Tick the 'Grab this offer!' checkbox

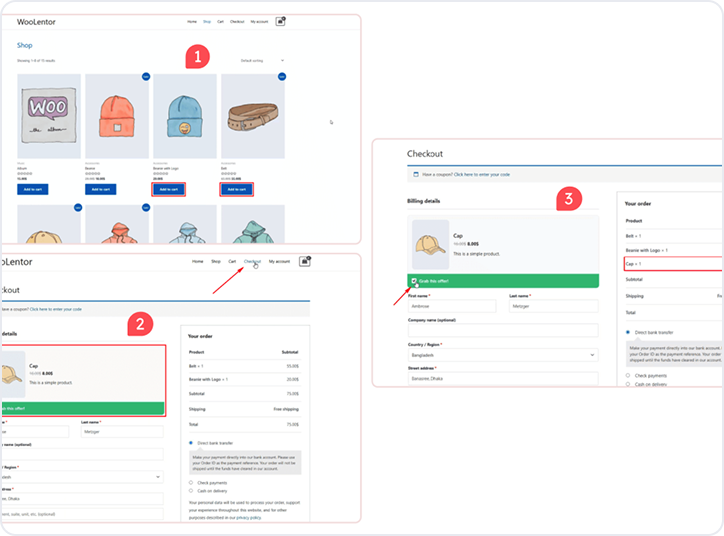415,281
